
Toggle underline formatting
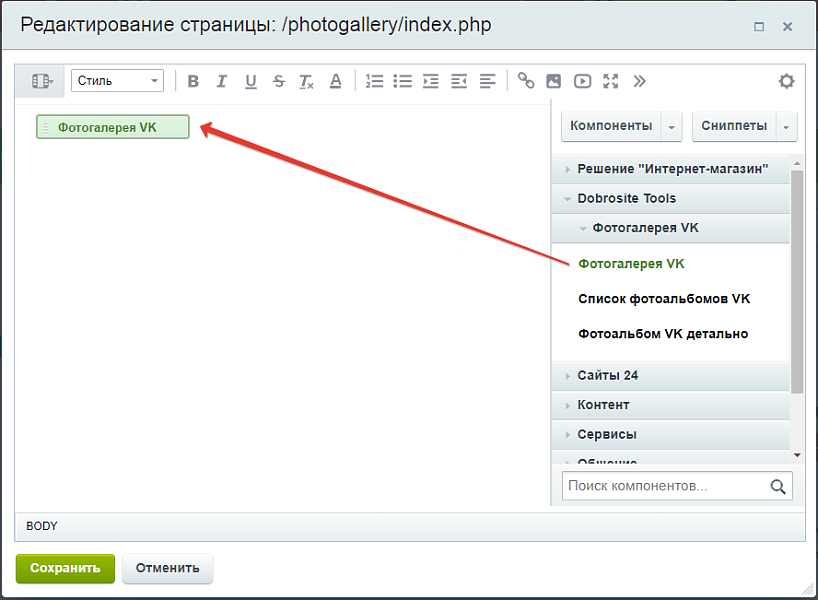coord(250,81)
